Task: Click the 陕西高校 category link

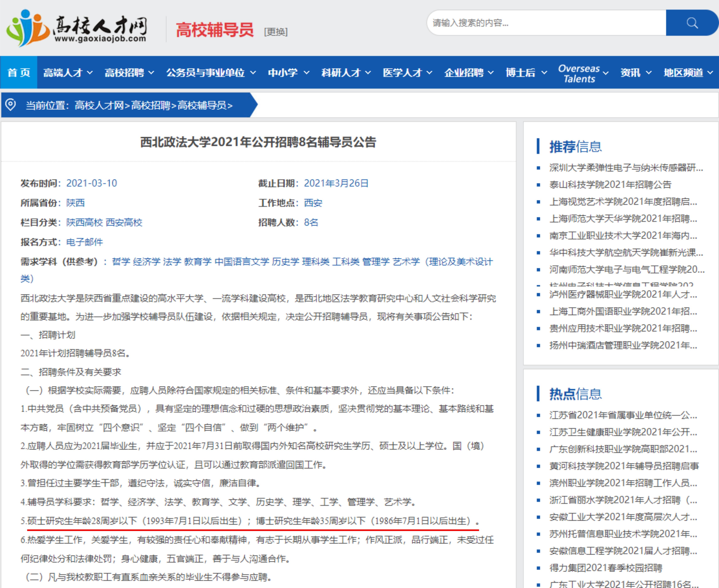Action: tap(84, 223)
